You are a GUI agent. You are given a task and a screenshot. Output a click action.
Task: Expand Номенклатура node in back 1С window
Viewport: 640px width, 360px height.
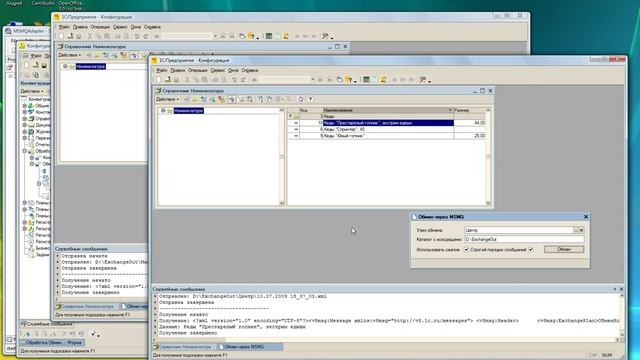[x=65, y=66]
